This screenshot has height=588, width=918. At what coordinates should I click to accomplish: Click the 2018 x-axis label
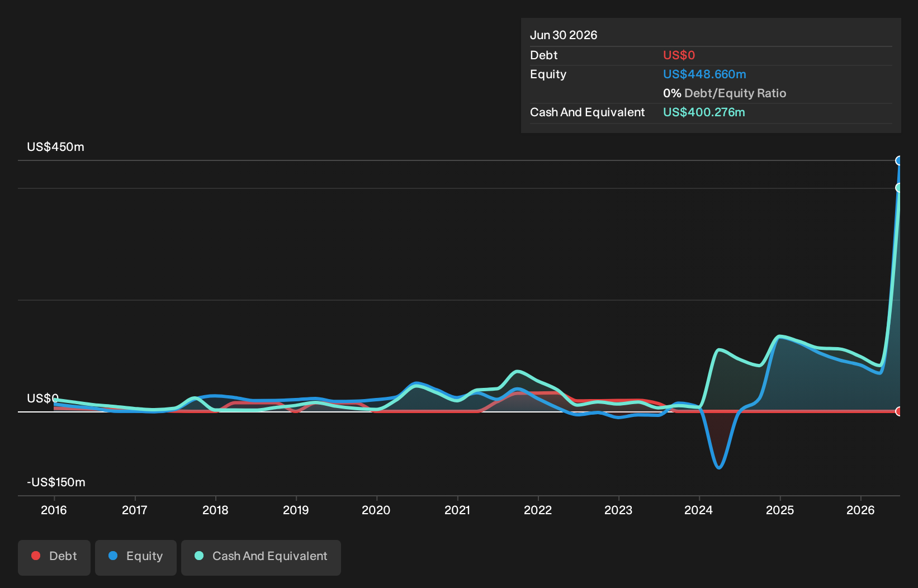(215, 510)
